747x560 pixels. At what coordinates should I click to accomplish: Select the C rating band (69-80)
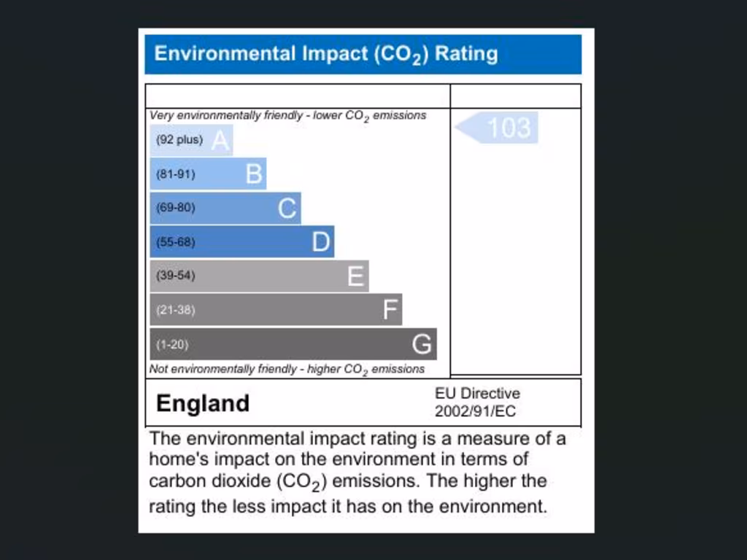click(x=225, y=208)
